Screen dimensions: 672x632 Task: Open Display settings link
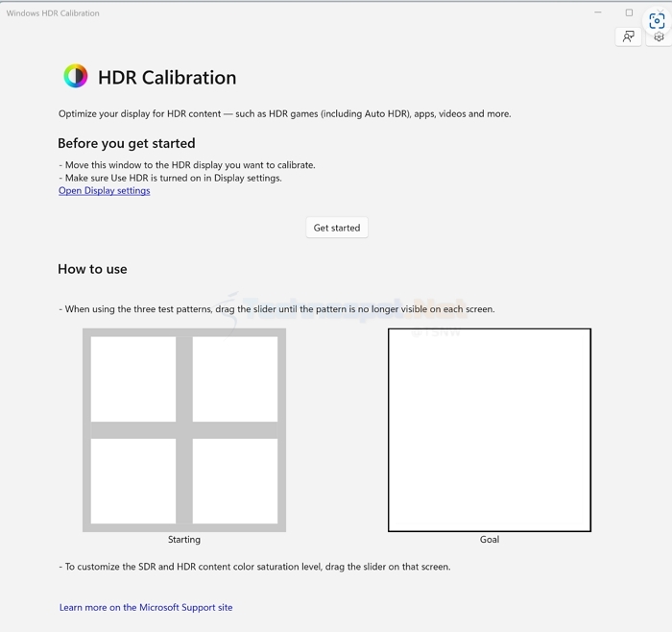104,190
